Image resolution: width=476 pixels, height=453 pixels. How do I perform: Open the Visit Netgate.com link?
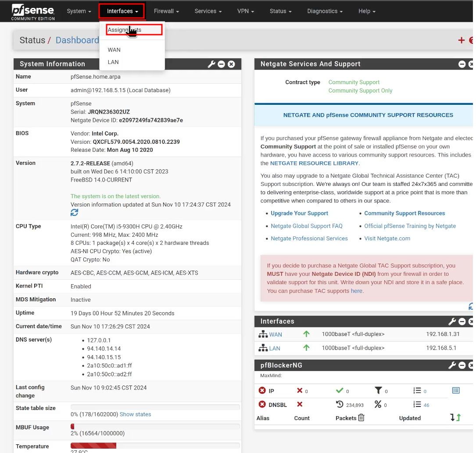pyautogui.click(x=387, y=239)
